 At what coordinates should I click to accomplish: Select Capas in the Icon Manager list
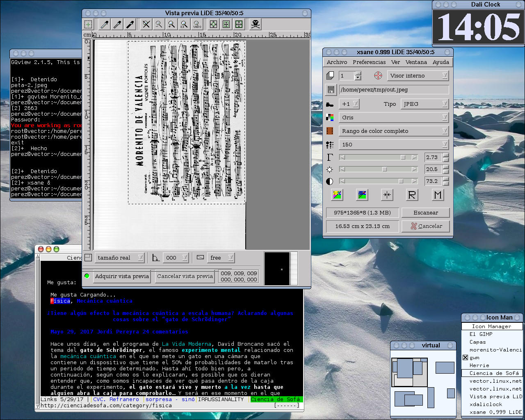coord(477,342)
